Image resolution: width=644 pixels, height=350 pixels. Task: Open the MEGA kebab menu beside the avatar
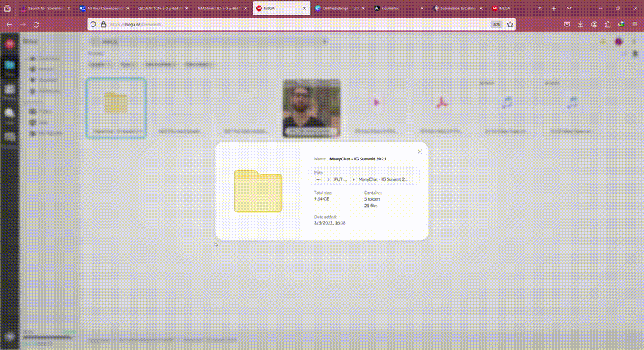coord(634,42)
